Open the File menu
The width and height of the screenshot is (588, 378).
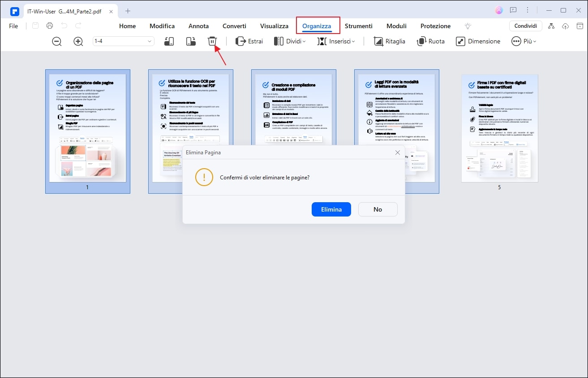tap(13, 26)
